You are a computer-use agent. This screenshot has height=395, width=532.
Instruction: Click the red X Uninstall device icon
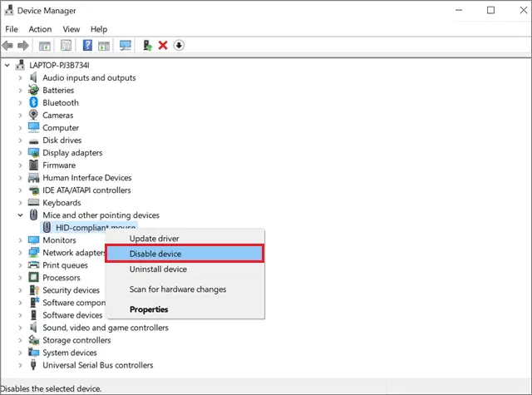163,45
